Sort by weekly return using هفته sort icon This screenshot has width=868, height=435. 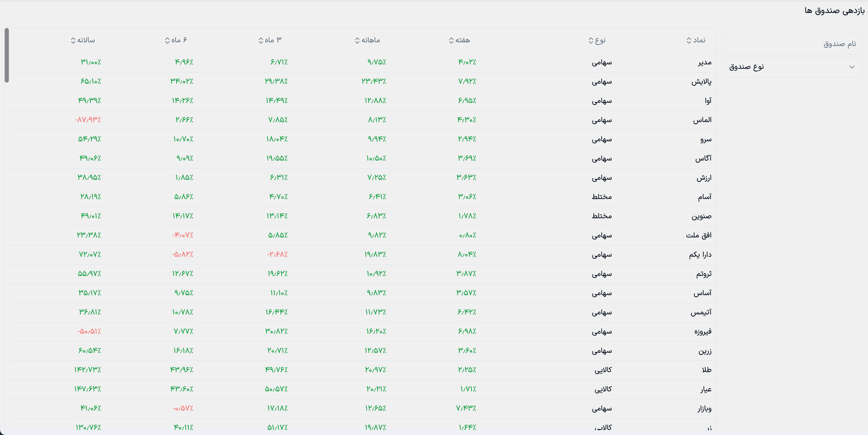[451, 41]
